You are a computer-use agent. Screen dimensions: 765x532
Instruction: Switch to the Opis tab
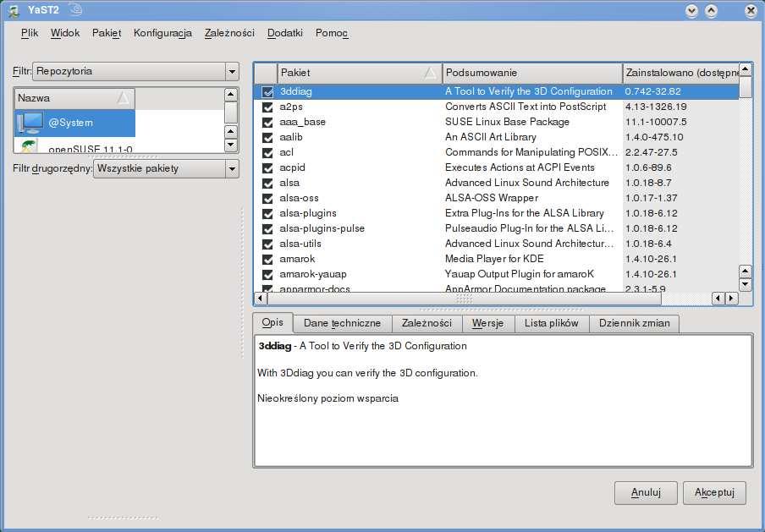pyautogui.click(x=272, y=323)
